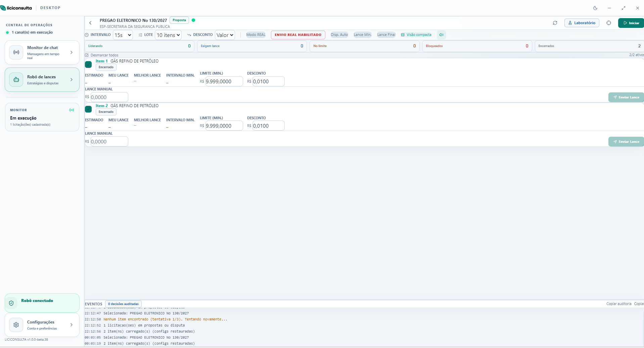The height and width of the screenshot is (348, 644).
Task: Click the Monitor de chat broadcast icon
Action: [x=16, y=52]
